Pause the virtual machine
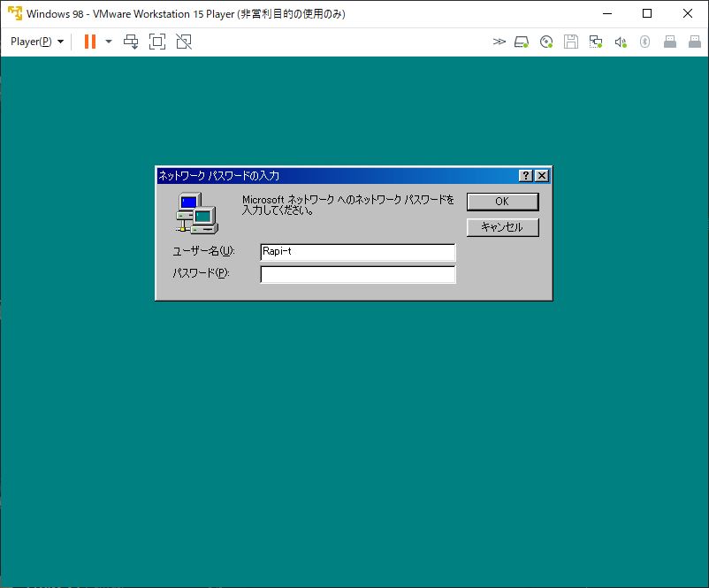This screenshot has width=709, height=588. point(90,42)
